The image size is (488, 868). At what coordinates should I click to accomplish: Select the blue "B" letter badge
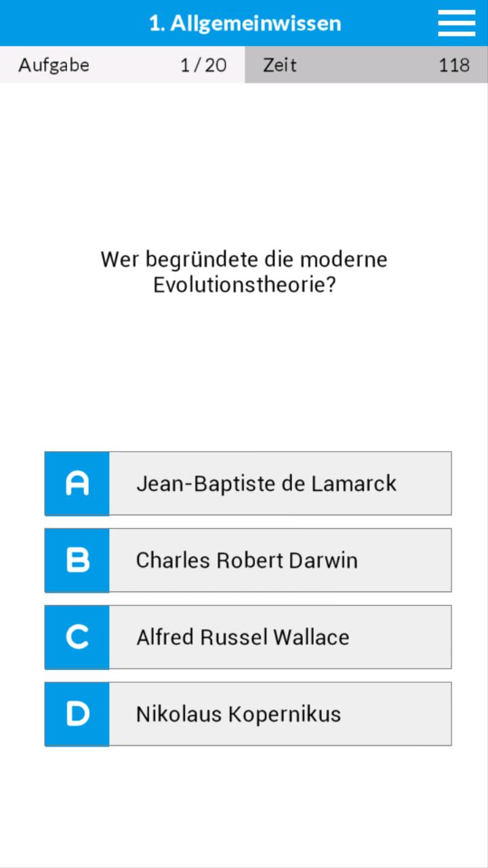point(77,560)
